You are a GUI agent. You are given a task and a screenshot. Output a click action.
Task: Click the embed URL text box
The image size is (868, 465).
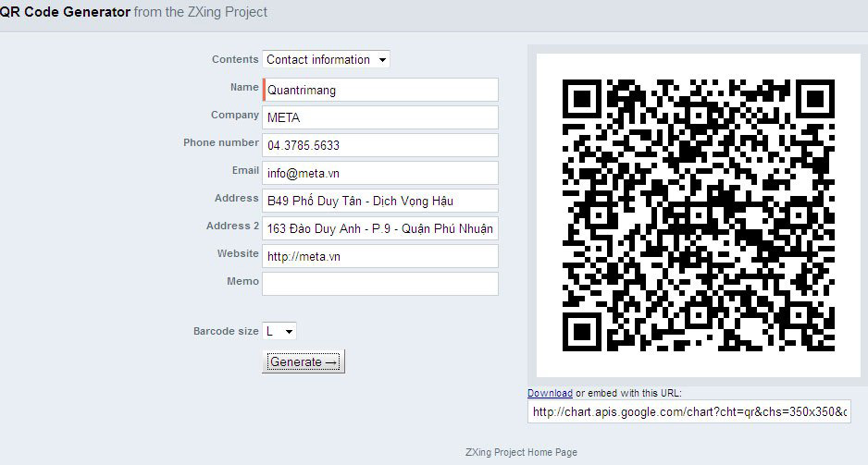point(689,412)
